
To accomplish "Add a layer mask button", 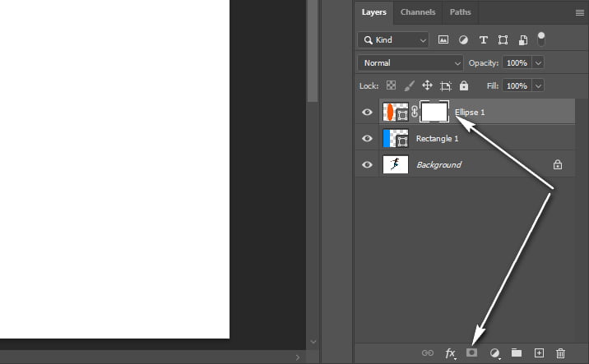I will 472,352.
